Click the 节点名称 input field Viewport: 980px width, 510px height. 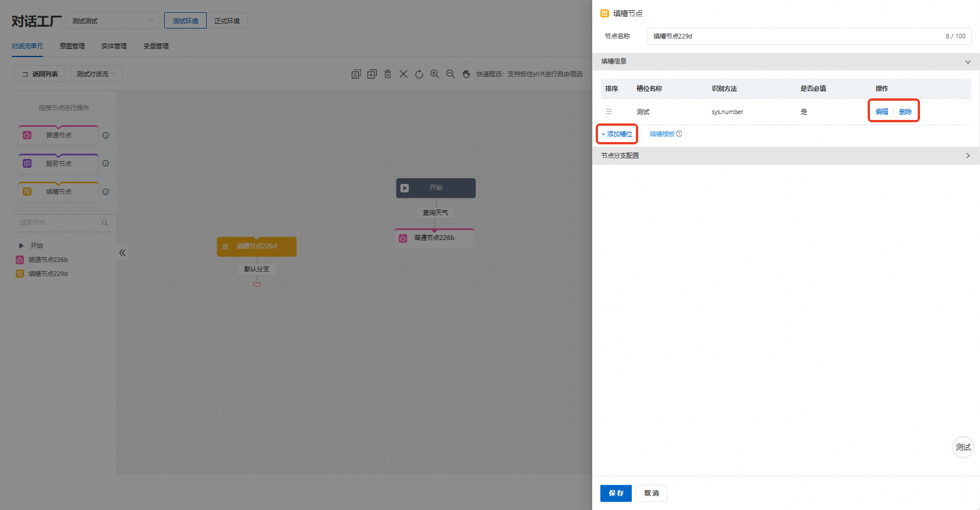(x=809, y=36)
